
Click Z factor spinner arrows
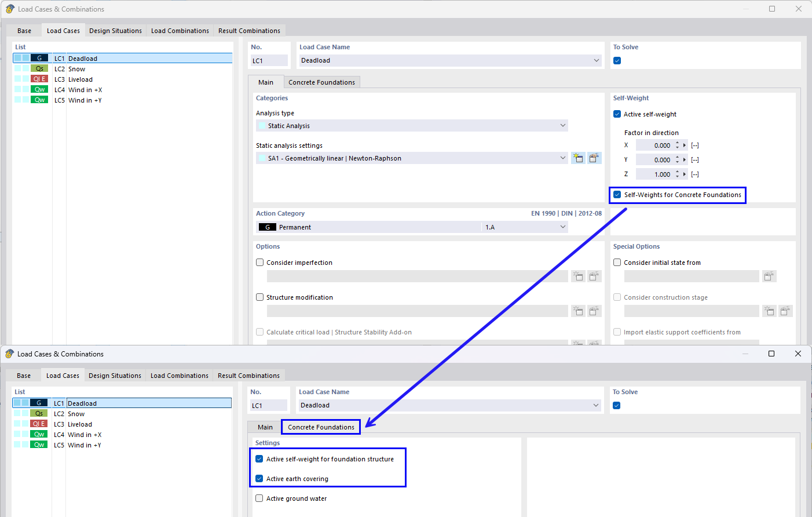click(678, 174)
